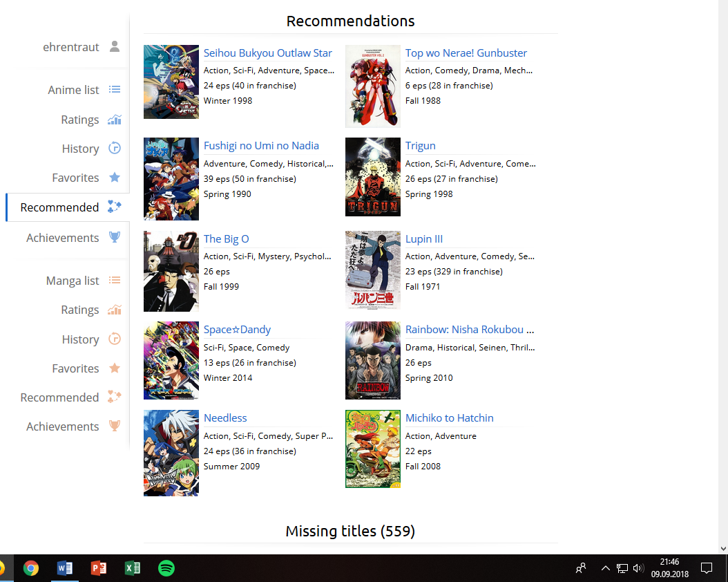Click the Nadia cover thumbnail
The image size is (728, 582).
coord(171,179)
